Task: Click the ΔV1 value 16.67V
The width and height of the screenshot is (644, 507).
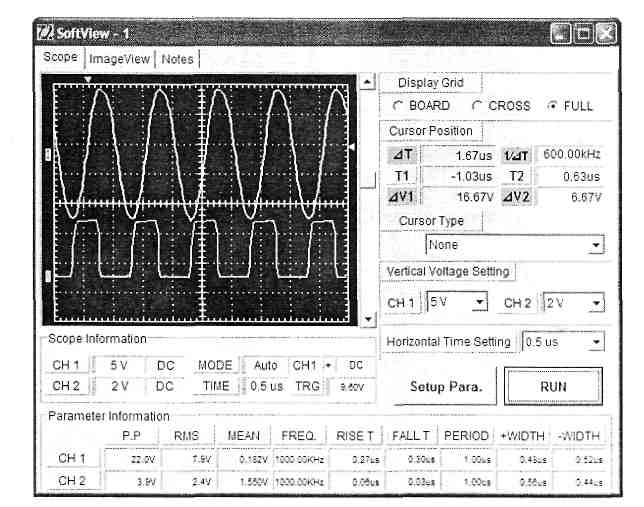Action: pos(458,197)
